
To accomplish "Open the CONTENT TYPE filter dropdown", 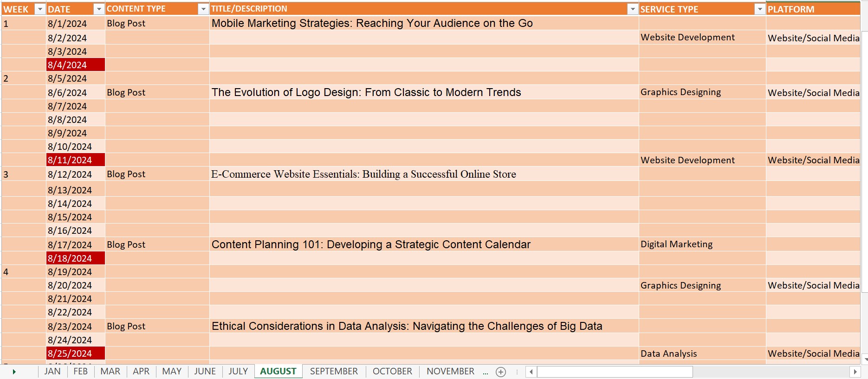I will [203, 9].
